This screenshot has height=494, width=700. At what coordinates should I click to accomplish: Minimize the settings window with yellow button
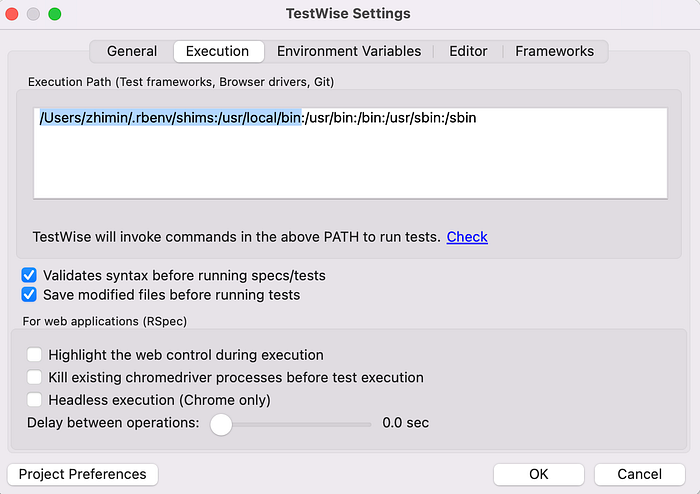pyautogui.click(x=33, y=14)
